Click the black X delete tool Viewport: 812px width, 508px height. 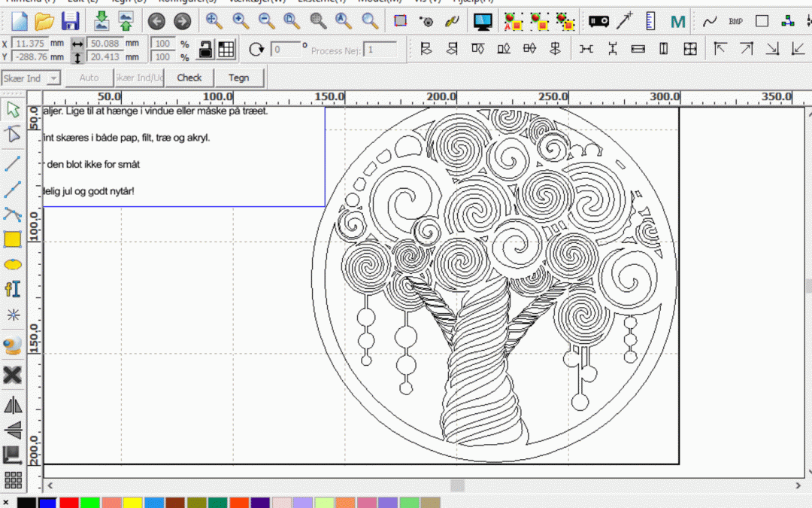point(13,376)
